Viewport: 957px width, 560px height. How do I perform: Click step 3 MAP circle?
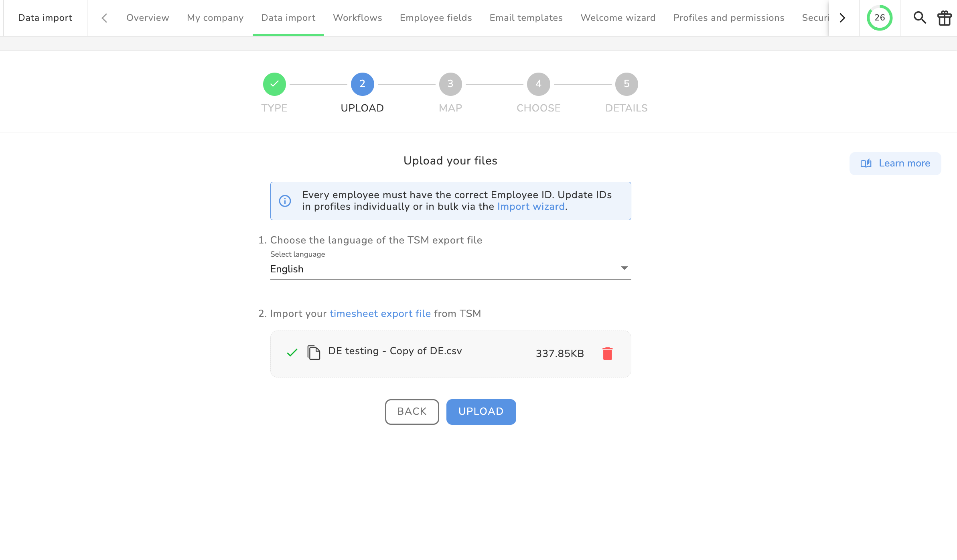(x=450, y=84)
